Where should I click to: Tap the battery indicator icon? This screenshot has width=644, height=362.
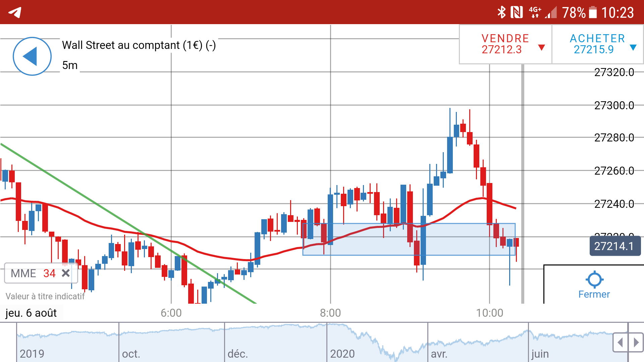[x=593, y=12]
